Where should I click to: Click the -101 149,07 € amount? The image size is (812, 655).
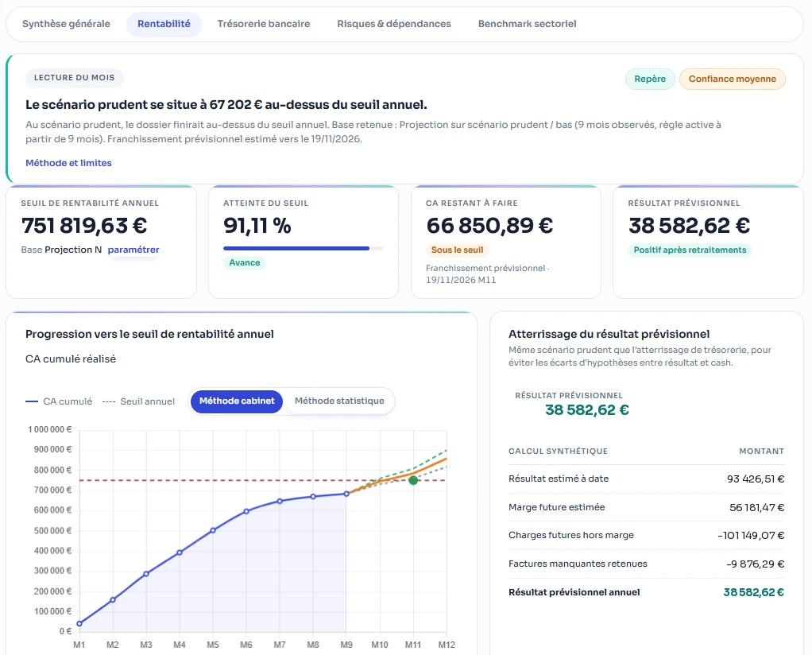(751, 535)
